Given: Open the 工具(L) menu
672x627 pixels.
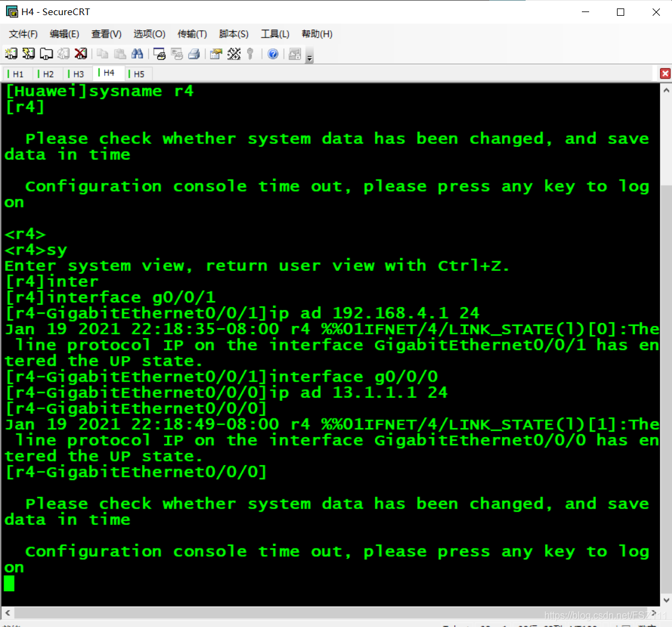Looking at the screenshot, I should tap(275, 34).
